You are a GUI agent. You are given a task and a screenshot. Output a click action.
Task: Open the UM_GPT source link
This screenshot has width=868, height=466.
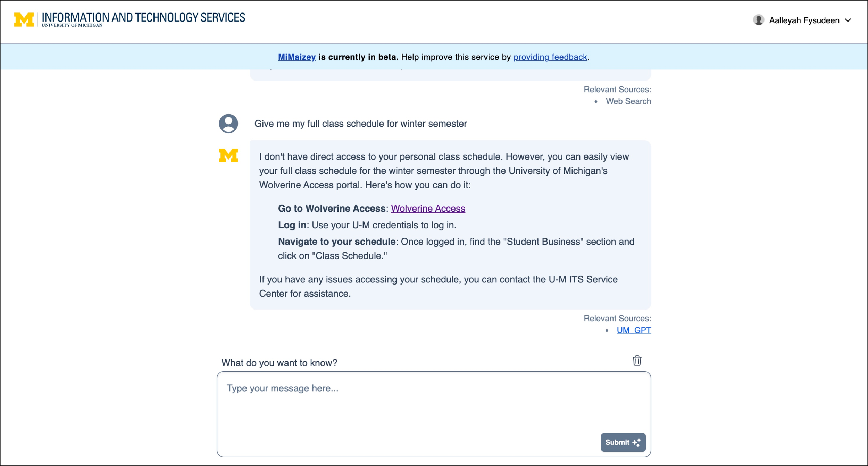tap(634, 330)
